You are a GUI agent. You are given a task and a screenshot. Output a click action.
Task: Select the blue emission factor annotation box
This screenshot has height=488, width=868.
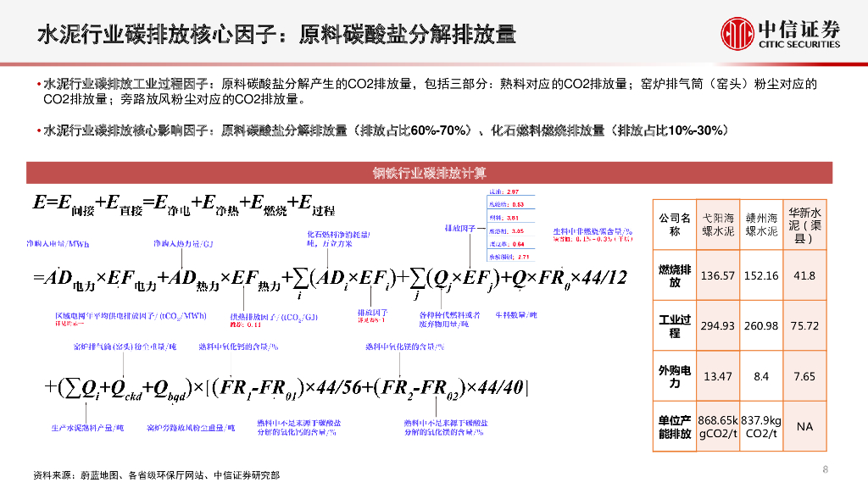pyautogui.click(x=510, y=229)
